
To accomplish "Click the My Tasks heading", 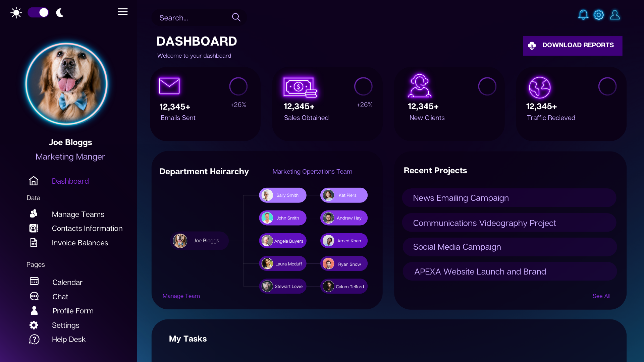I will [188, 339].
